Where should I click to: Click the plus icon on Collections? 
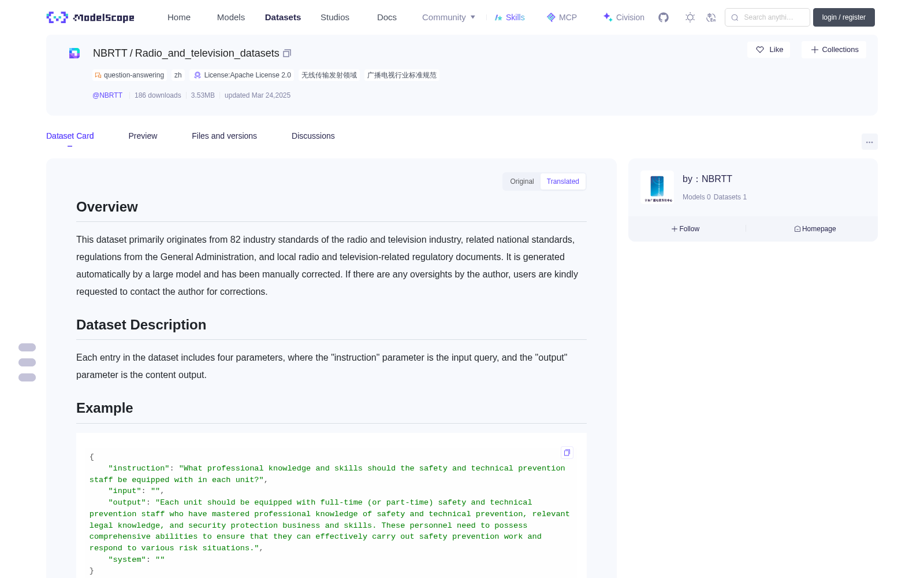(x=815, y=50)
